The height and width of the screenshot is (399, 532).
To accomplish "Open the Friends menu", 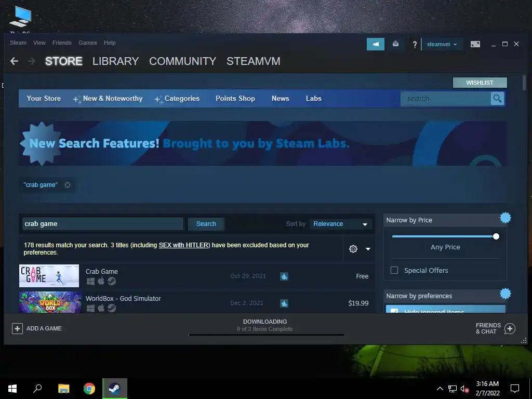I will 62,43.
